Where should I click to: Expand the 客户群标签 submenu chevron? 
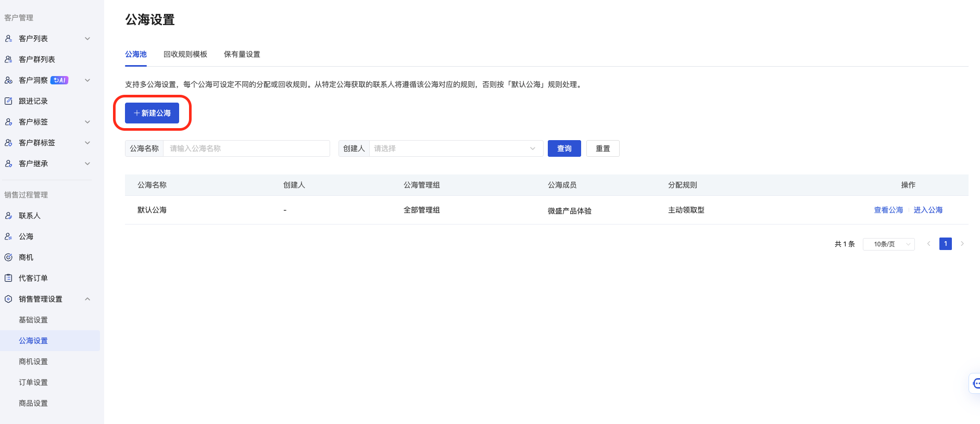(87, 143)
